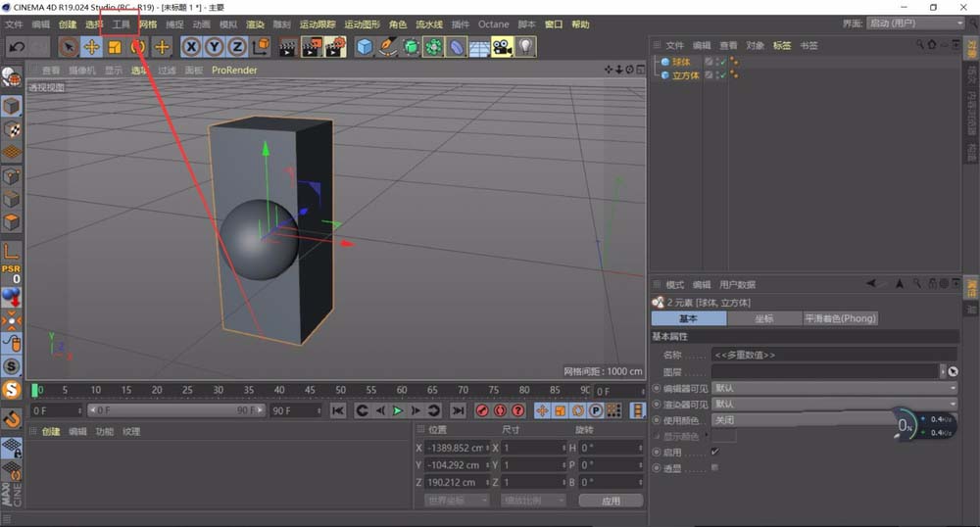Viewport: 980px width, 527px height.
Task: Toggle the 透显 (X-Ray) checkbox
Action: click(x=714, y=468)
